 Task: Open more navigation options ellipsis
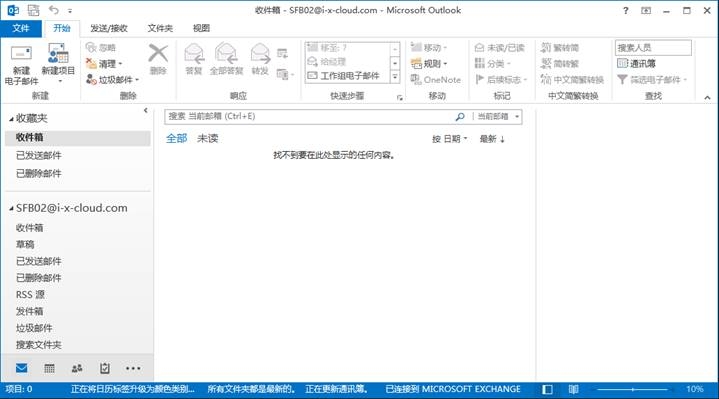pyautogui.click(x=133, y=368)
